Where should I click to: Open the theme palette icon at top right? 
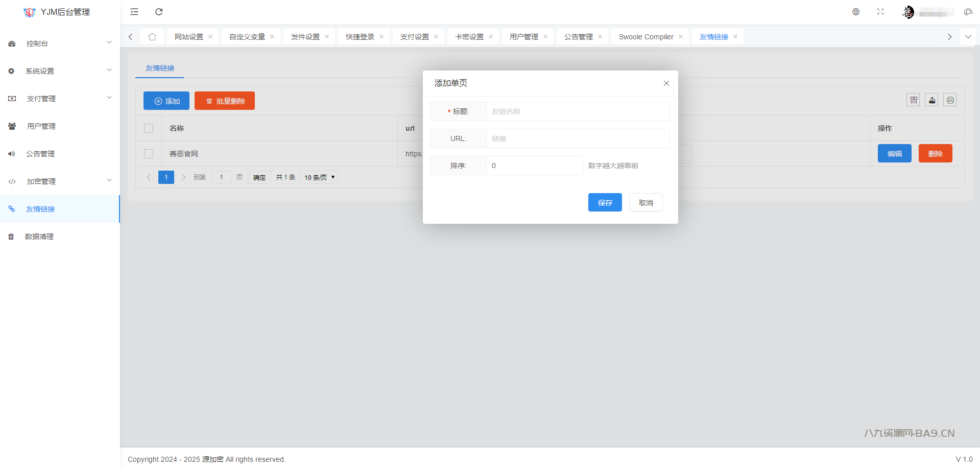pyautogui.click(x=968, y=12)
